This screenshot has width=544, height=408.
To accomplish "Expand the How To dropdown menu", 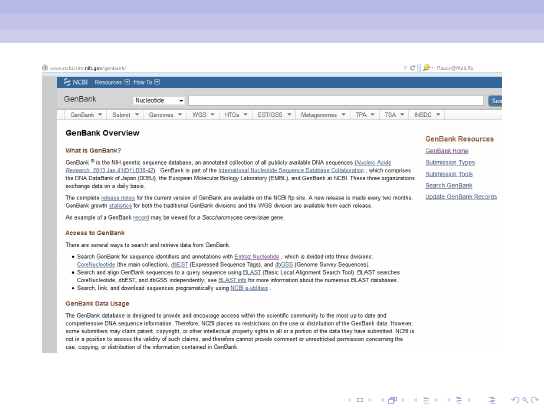I will (146, 82).
